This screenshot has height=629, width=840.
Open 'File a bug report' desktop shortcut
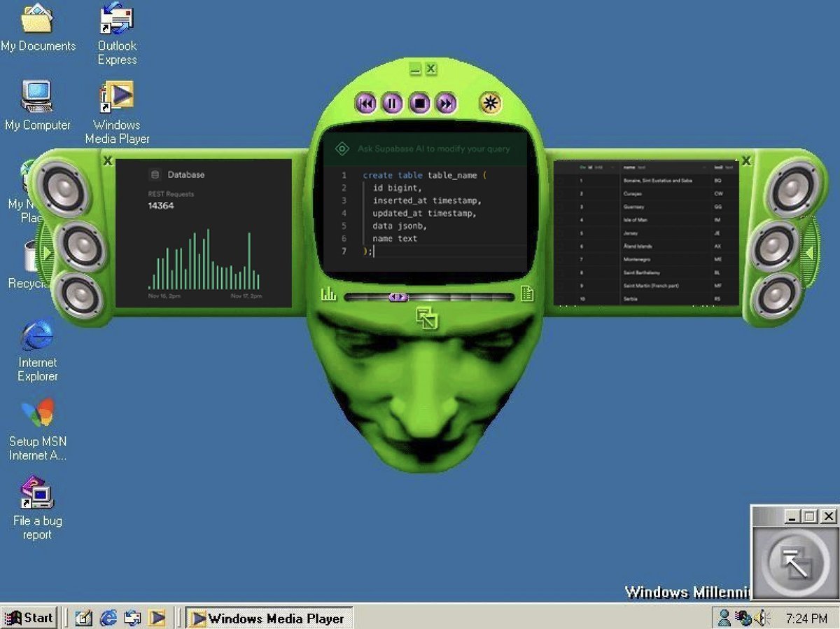point(38,509)
